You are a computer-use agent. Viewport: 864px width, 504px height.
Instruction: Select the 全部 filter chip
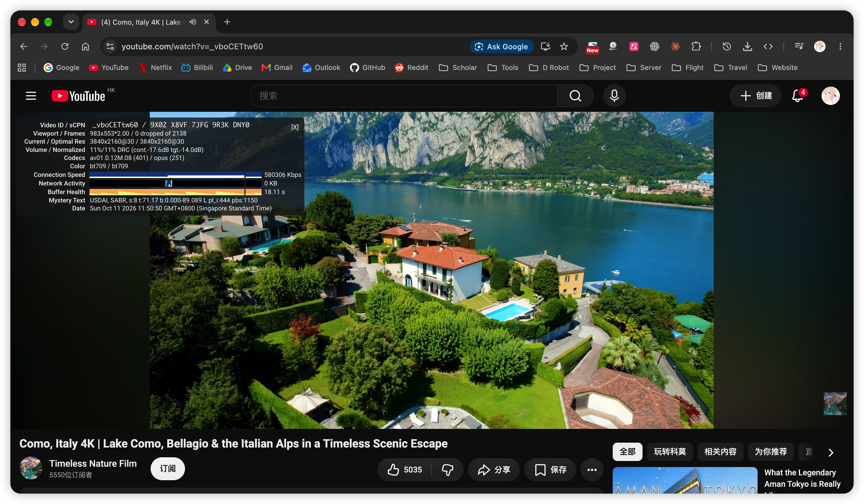[627, 452]
